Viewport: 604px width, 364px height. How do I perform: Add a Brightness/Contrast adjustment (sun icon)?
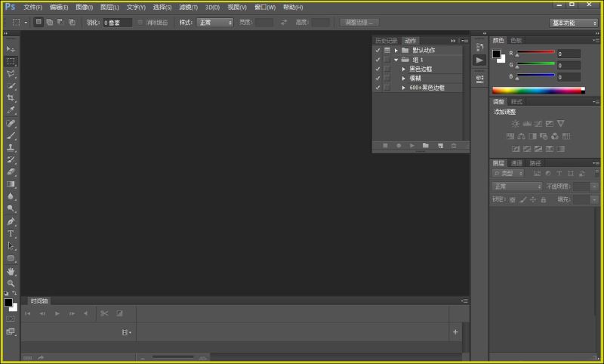click(516, 124)
